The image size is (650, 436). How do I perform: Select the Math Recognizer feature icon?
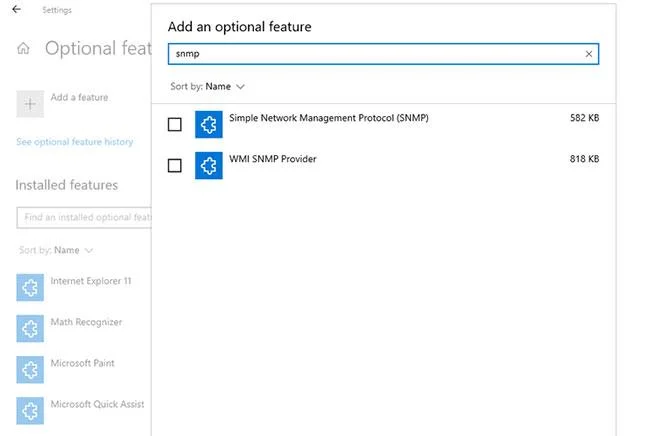click(30, 328)
